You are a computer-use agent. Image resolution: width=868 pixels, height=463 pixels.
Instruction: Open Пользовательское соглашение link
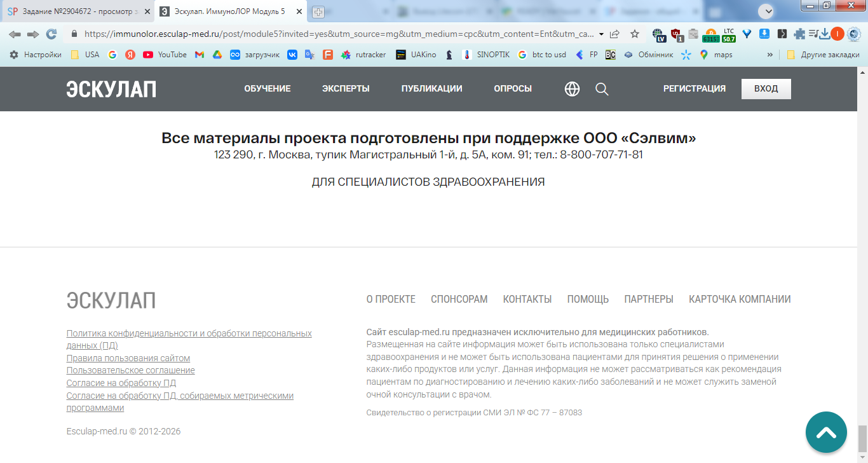pos(131,370)
